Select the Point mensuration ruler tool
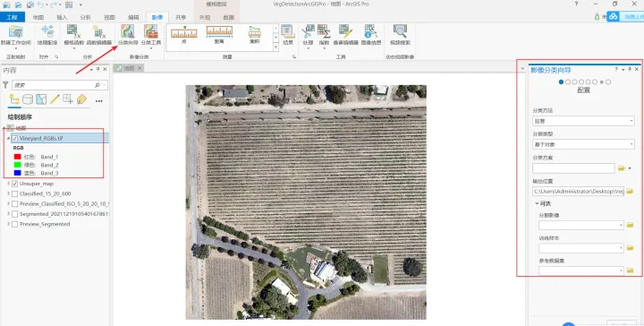Image resolution: width=644 pixels, height=326 pixels. coord(184,35)
